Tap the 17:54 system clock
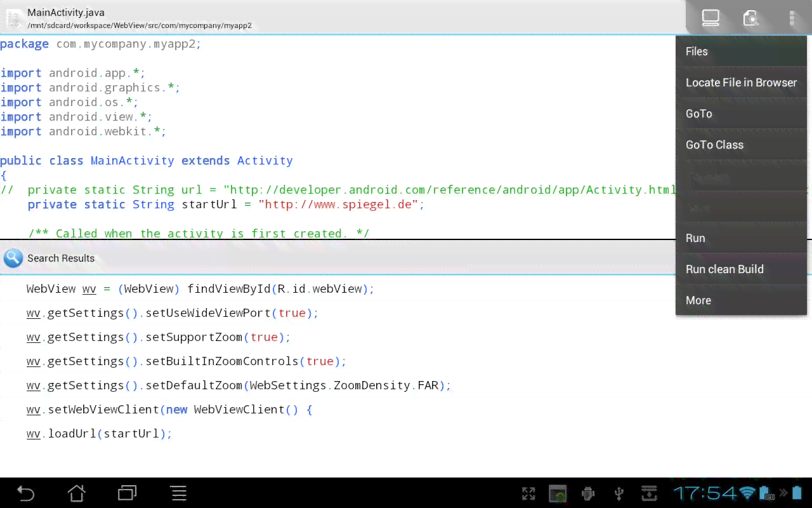The height and width of the screenshot is (508, 812). [x=705, y=493]
